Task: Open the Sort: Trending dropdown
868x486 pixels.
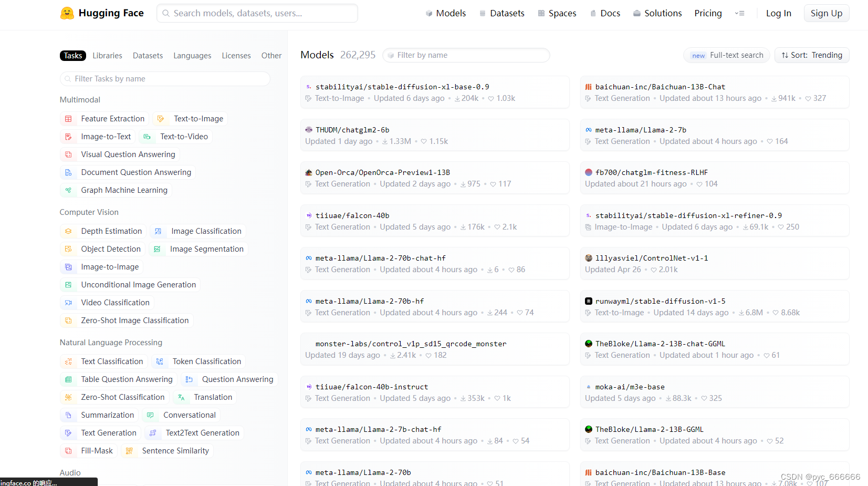Action: coord(812,55)
